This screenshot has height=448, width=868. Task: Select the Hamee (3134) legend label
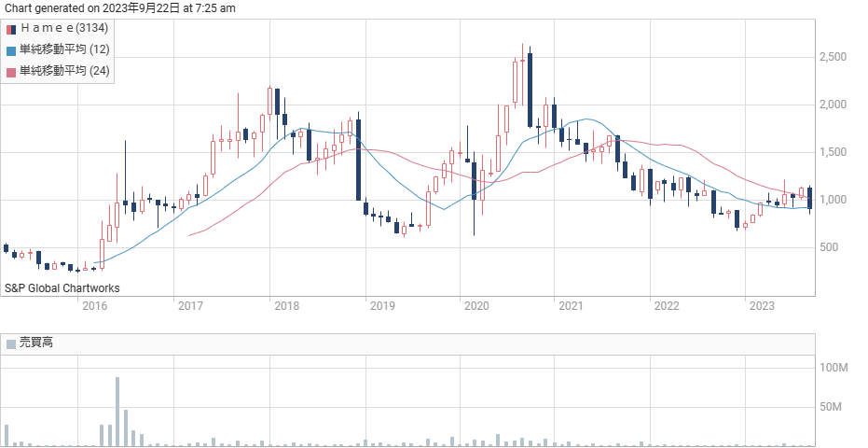63,28
